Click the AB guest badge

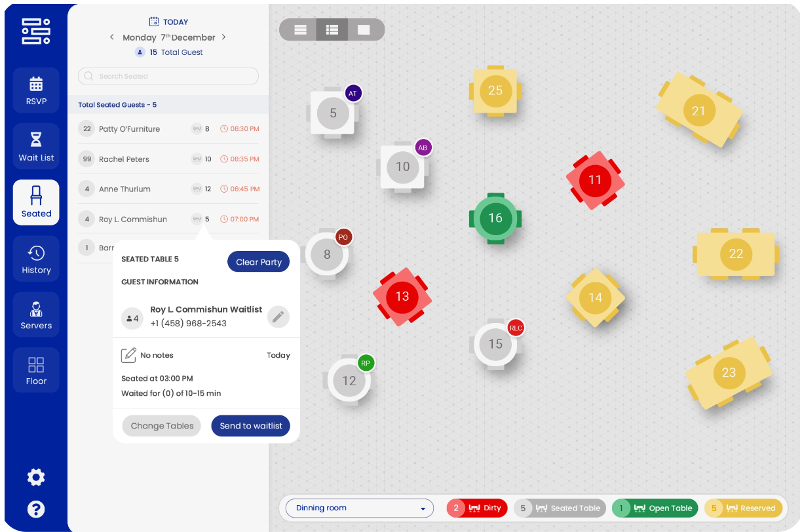[423, 148]
